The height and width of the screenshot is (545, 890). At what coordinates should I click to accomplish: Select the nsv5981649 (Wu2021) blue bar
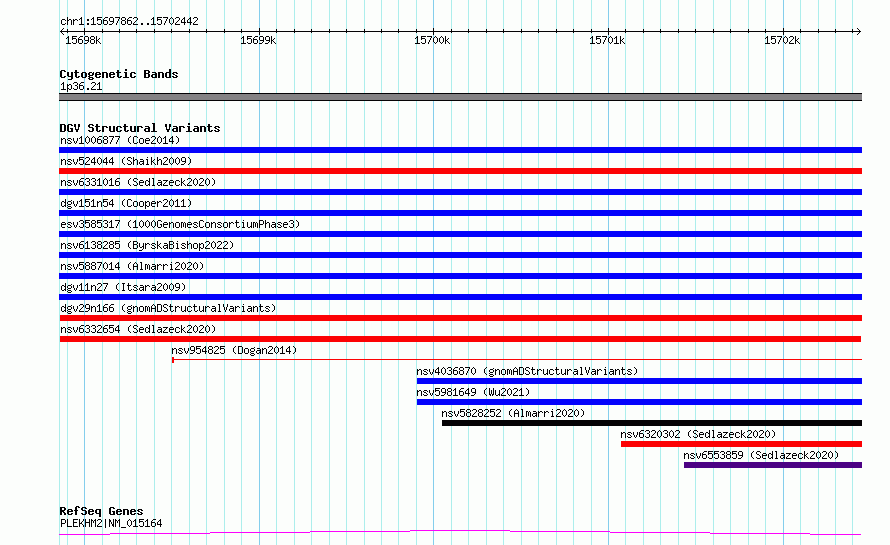coord(639,402)
